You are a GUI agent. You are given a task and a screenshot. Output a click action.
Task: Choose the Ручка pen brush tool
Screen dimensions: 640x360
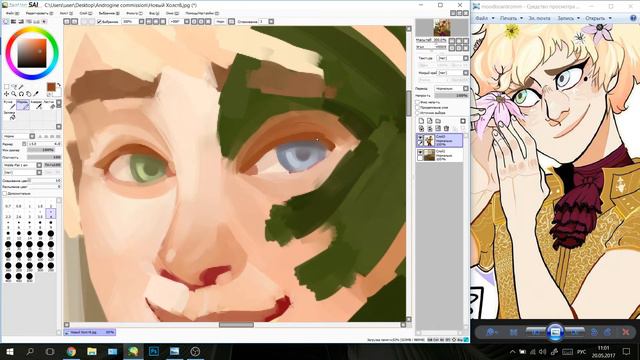(x=9, y=105)
